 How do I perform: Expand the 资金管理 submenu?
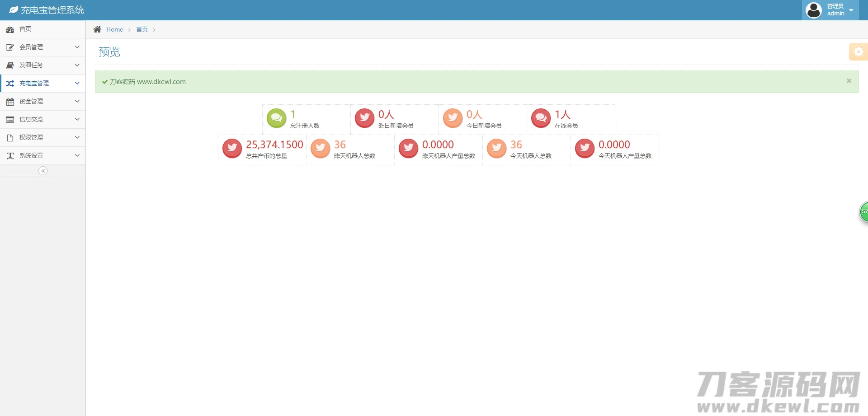pos(42,101)
